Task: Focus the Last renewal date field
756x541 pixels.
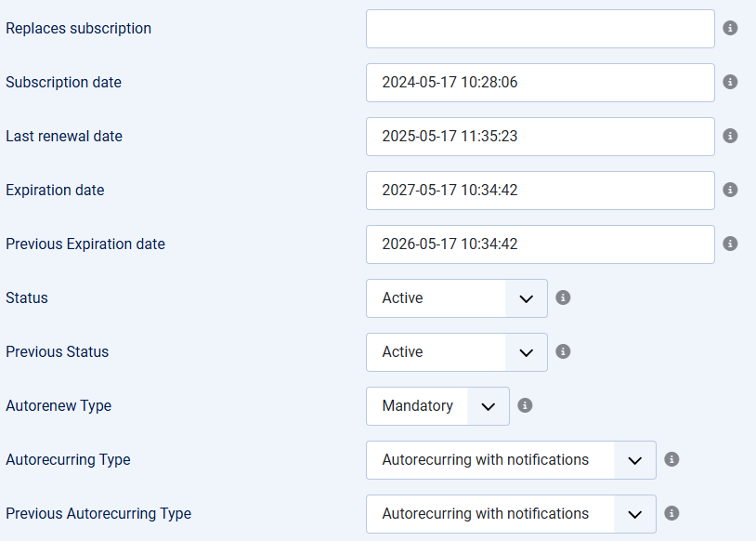Action: (540, 137)
